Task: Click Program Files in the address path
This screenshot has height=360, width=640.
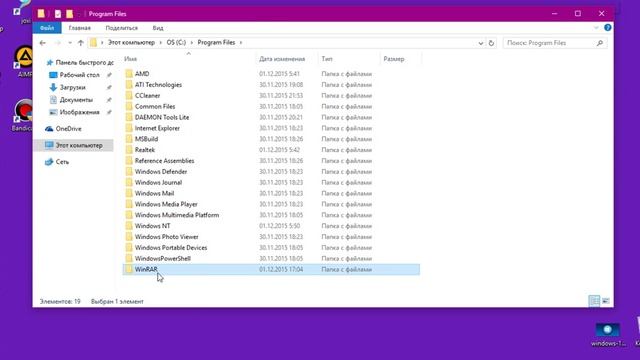Action: click(x=216, y=42)
